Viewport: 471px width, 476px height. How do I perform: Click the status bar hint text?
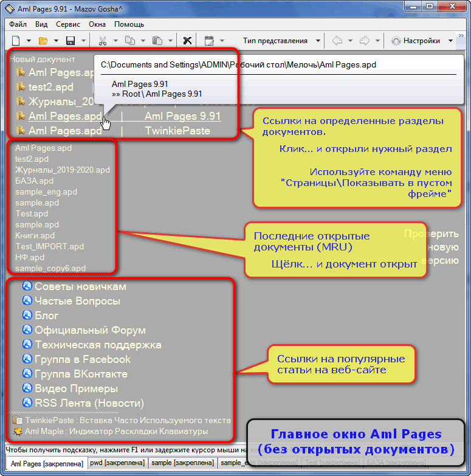tap(126, 450)
